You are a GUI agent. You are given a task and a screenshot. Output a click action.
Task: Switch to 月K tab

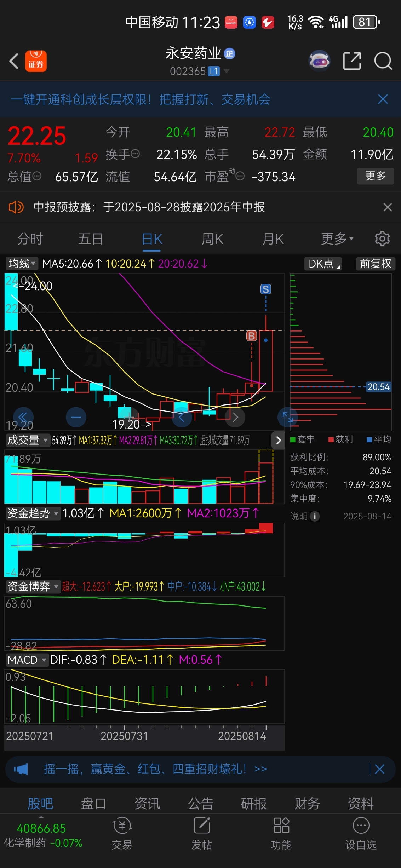point(273,239)
